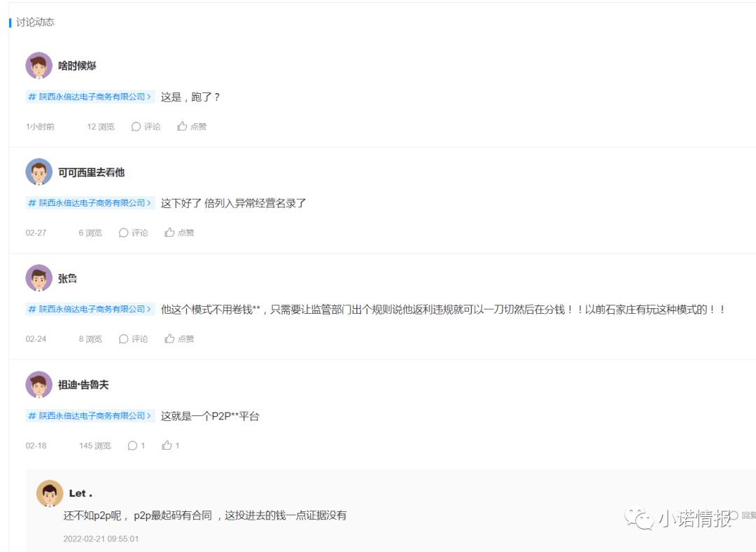Click the avatar of replier Let .
The height and width of the screenshot is (552, 756).
pos(50,493)
